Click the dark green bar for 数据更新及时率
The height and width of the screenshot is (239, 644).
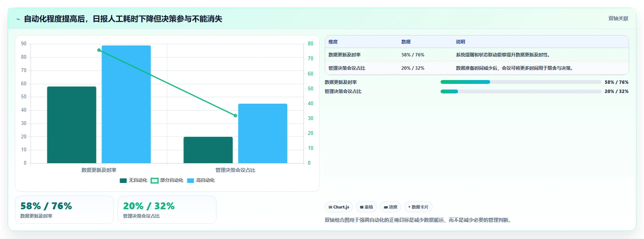pos(72,125)
